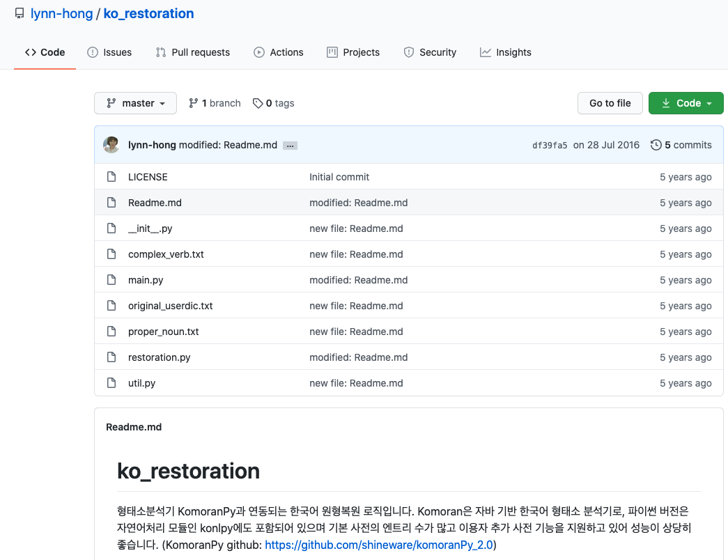Open lynn-hong author link in commit bar
The width and height of the screenshot is (728, 560).
152,145
